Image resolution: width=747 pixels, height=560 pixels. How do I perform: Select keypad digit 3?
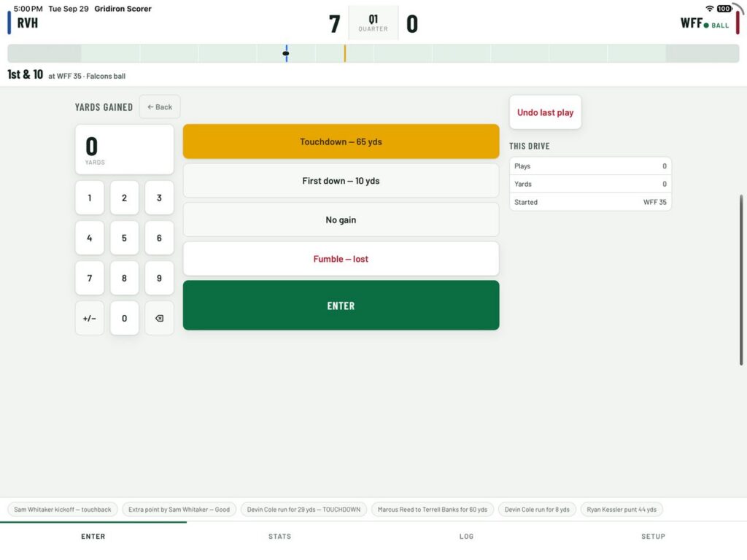click(159, 198)
